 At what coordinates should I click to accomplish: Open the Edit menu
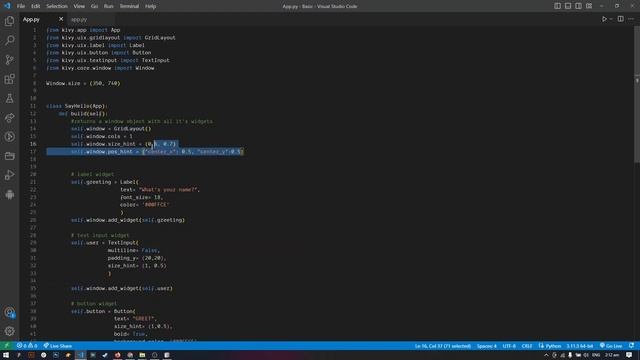[36, 6]
